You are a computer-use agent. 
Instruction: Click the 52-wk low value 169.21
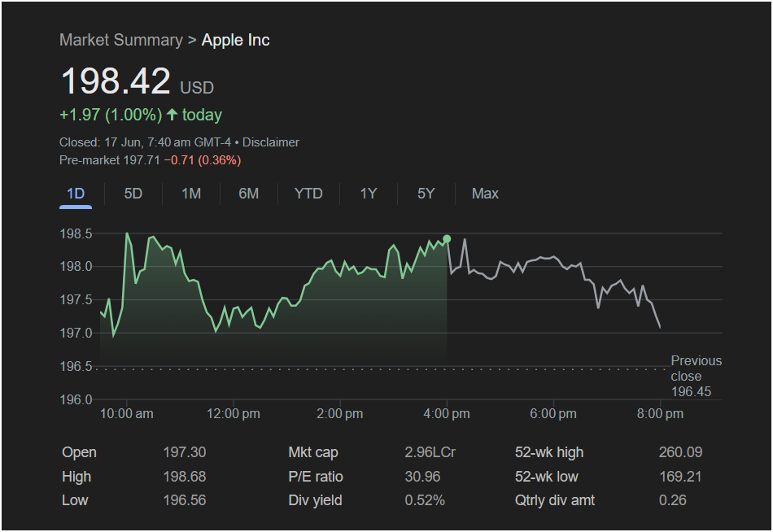pos(680,477)
